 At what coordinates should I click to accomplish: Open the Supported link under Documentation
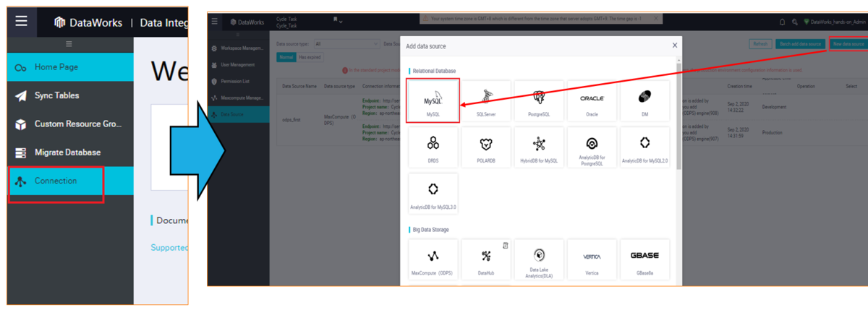click(x=169, y=247)
